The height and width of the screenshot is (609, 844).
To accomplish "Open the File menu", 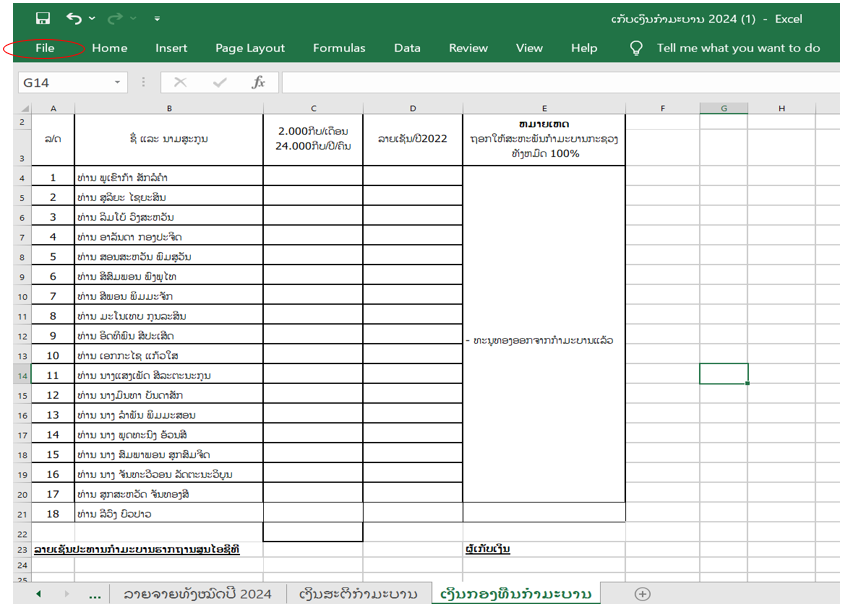I will point(44,48).
